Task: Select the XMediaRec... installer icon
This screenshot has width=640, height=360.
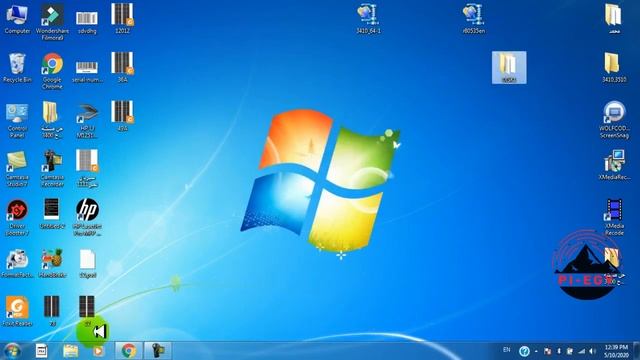Action: tap(614, 165)
